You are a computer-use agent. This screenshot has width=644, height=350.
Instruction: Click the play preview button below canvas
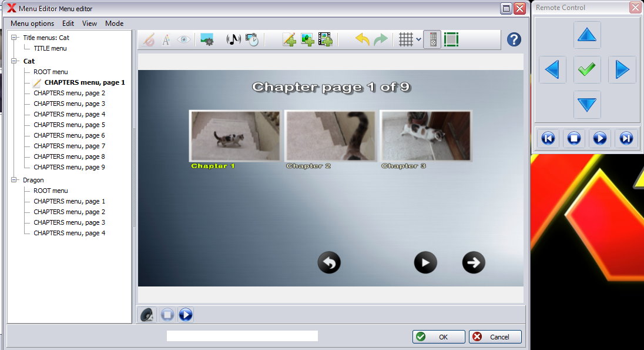[x=186, y=315]
